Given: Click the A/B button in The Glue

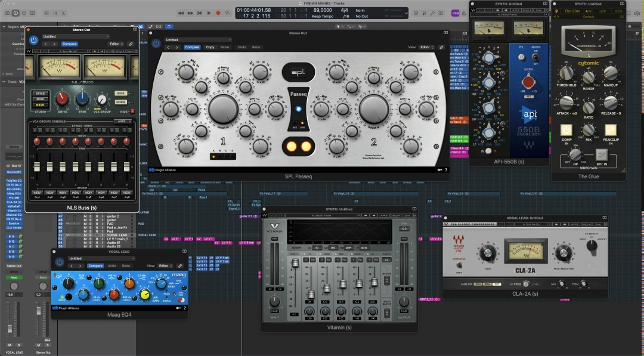Looking at the screenshot, I should coord(588,11).
